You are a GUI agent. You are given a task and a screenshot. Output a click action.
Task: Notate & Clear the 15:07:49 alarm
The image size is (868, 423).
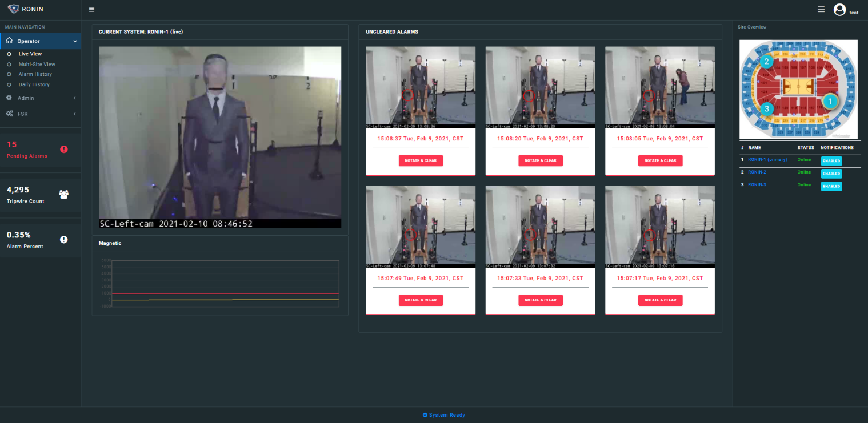click(421, 300)
